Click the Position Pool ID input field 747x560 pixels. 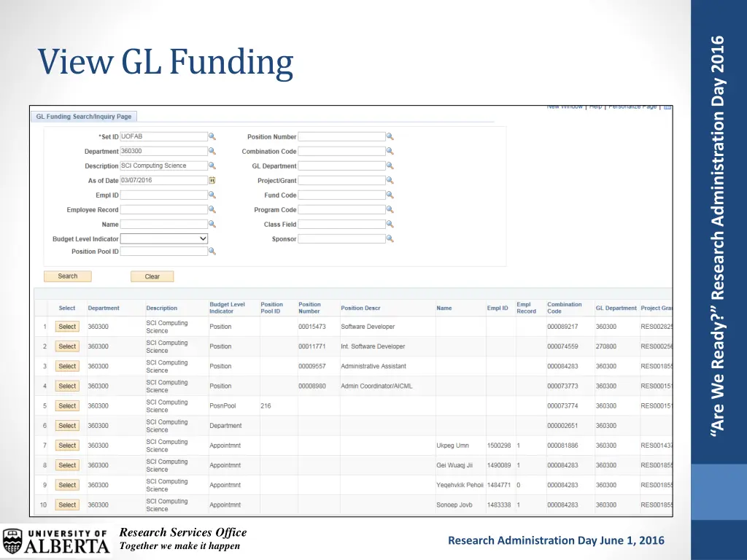[164, 251]
